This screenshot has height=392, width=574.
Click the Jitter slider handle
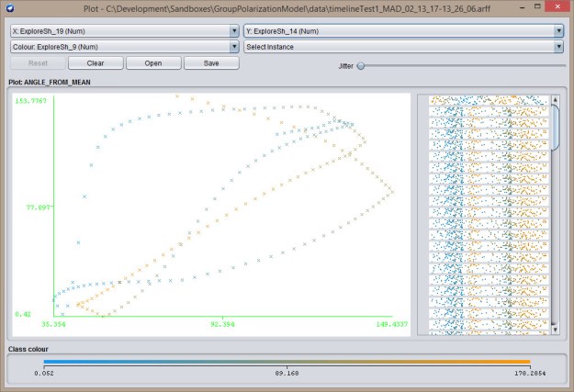[361, 65]
